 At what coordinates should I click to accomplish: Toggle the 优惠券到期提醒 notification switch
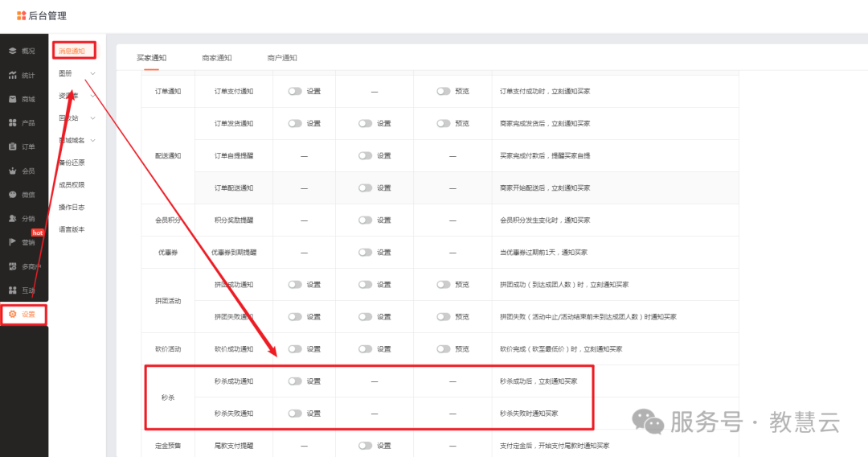coord(366,253)
